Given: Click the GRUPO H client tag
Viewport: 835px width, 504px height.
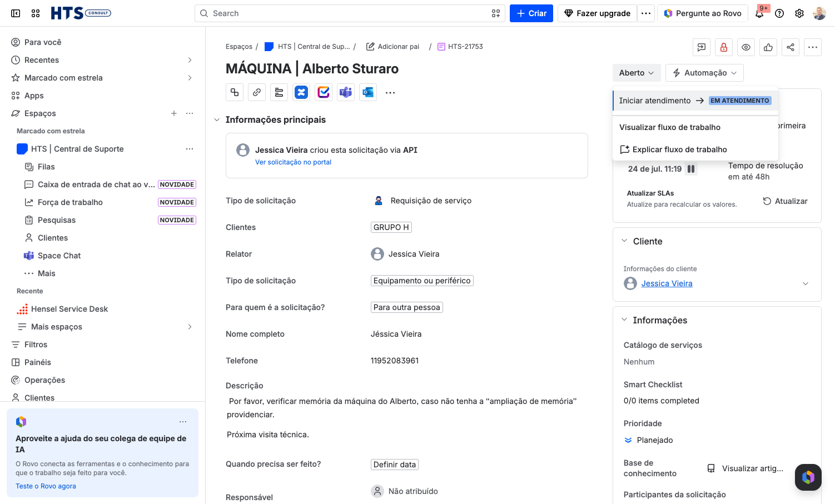Looking at the screenshot, I should 391,227.
